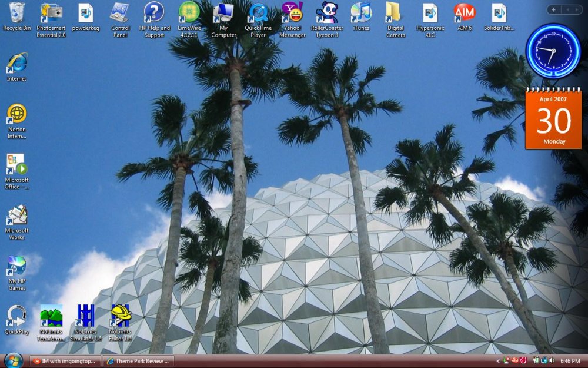The width and height of the screenshot is (588, 368).
Task: Switch to the Theme Park Review taskbar window
Action: (137, 361)
